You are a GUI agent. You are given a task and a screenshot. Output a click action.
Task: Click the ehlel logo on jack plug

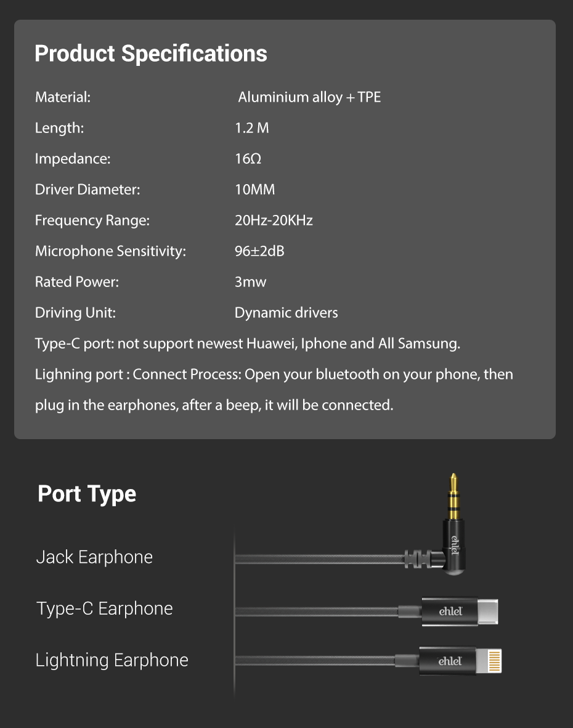coord(455,543)
